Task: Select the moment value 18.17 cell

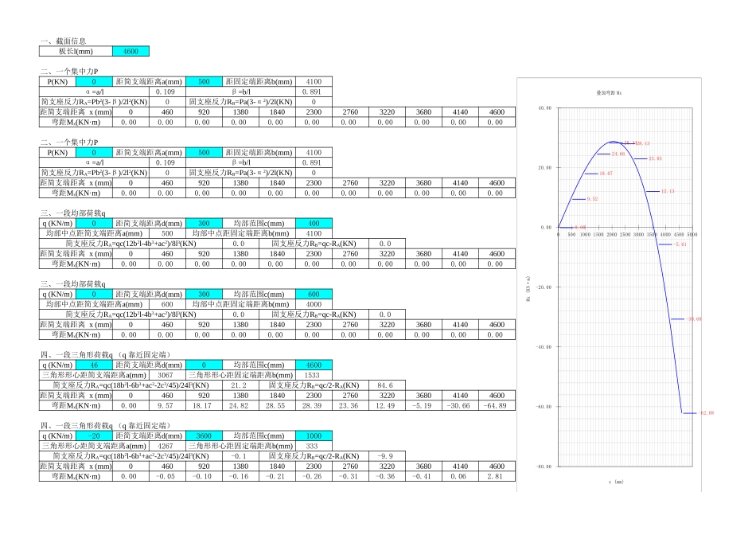Action: point(204,406)
